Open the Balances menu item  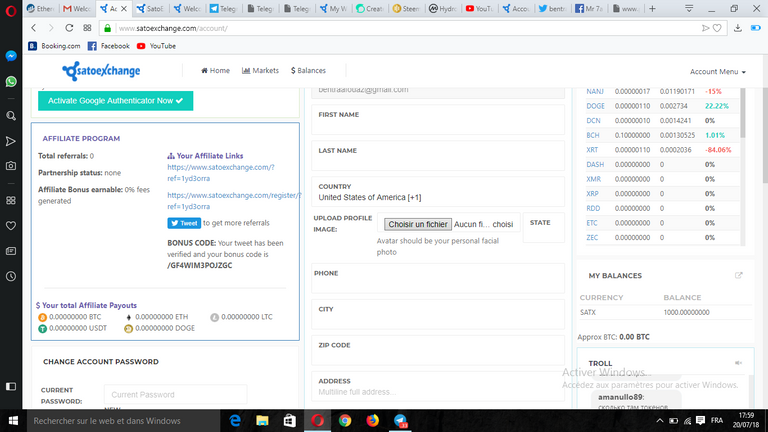tap(308, 71)
